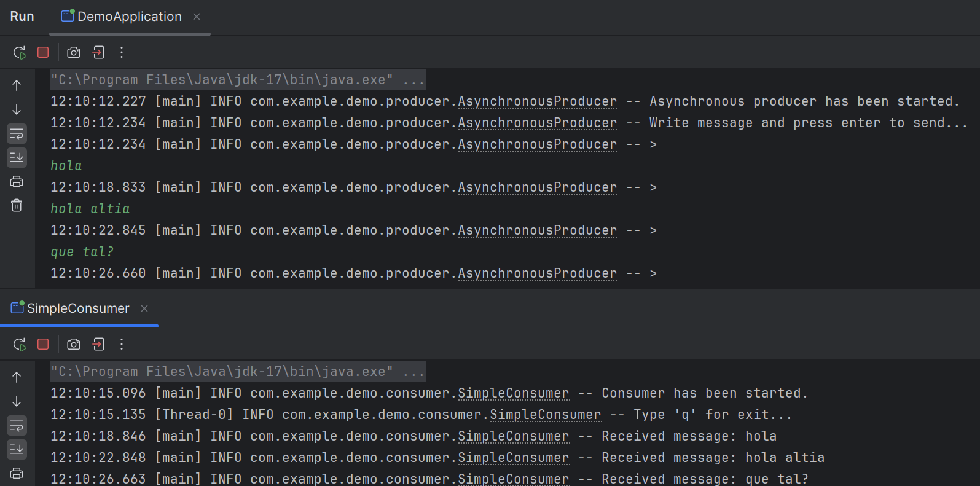Click the Exit icon in SimpleConsumer toolbar
Screen dimensions: 980x486
(98, 344)
